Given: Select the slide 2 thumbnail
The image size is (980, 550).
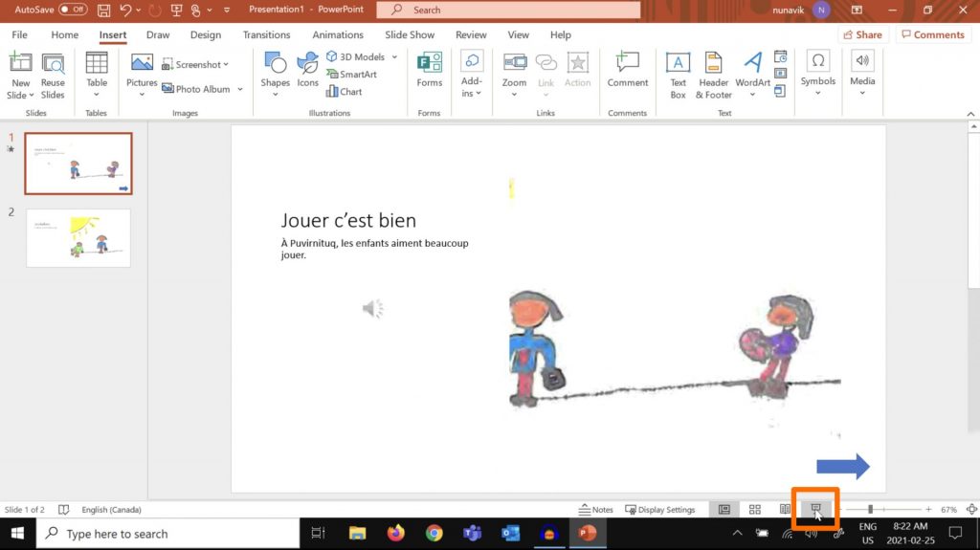Looking at the screenshot, I should (78, 238).
